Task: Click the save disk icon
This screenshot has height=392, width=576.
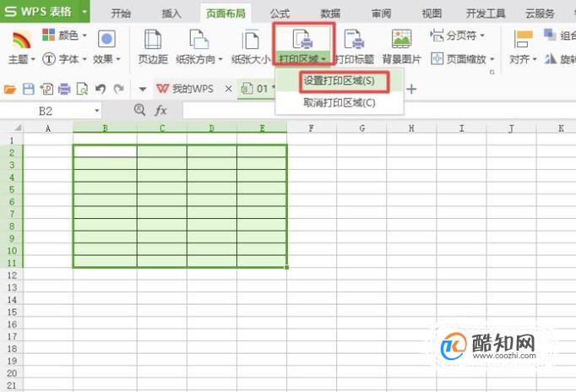Action: click(x=28, y=89)
